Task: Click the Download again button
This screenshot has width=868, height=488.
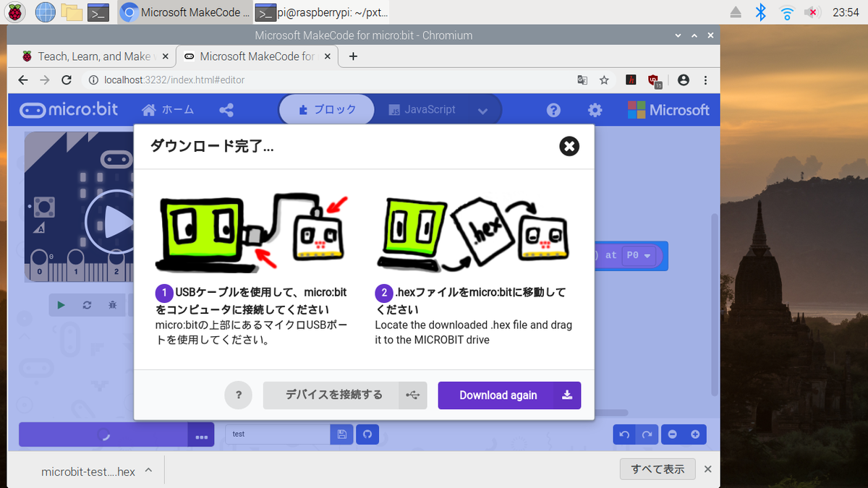Action: point(509,395)
